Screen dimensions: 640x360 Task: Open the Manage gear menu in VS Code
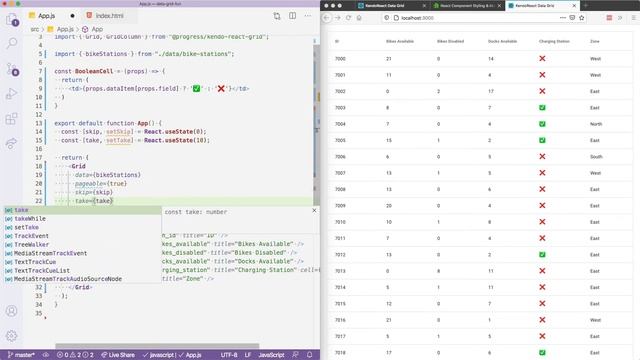point(11,336)
